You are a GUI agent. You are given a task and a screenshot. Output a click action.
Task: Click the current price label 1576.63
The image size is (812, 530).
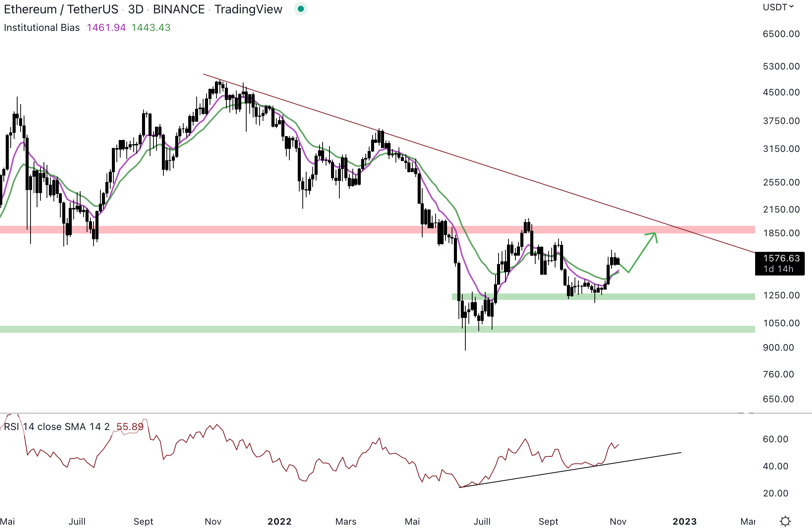click(781, 258)
